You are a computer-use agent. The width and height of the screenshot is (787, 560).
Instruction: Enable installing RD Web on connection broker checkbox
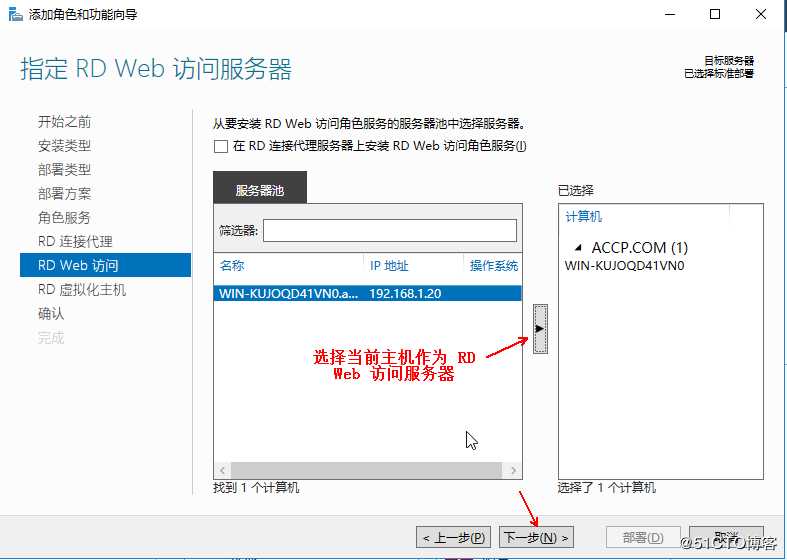pos(221,147)
